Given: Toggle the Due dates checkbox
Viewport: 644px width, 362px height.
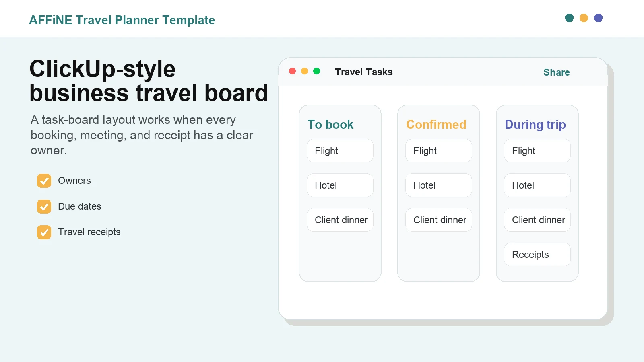Looking at the screenshot, I should (x=44, y=207).
